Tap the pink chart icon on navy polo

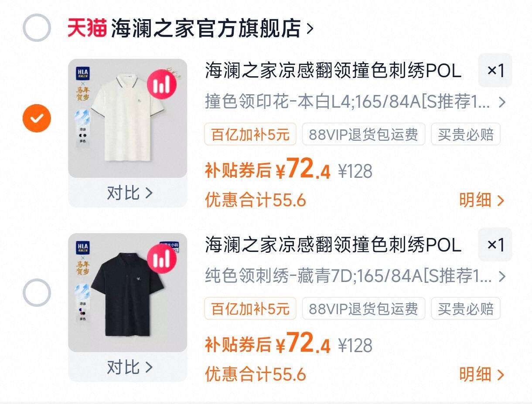(162, 258)
